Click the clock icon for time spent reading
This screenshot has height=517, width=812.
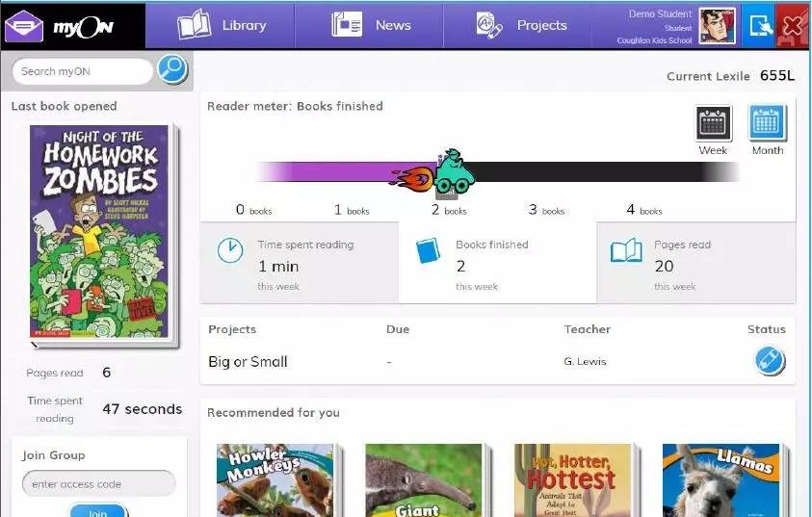(230, 250)
